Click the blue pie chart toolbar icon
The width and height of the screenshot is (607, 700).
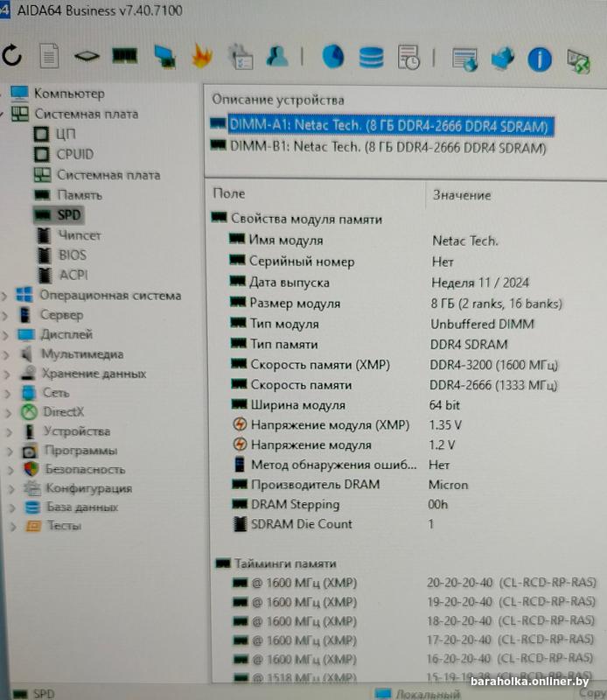pyautogui.click(x=333, y=57)
